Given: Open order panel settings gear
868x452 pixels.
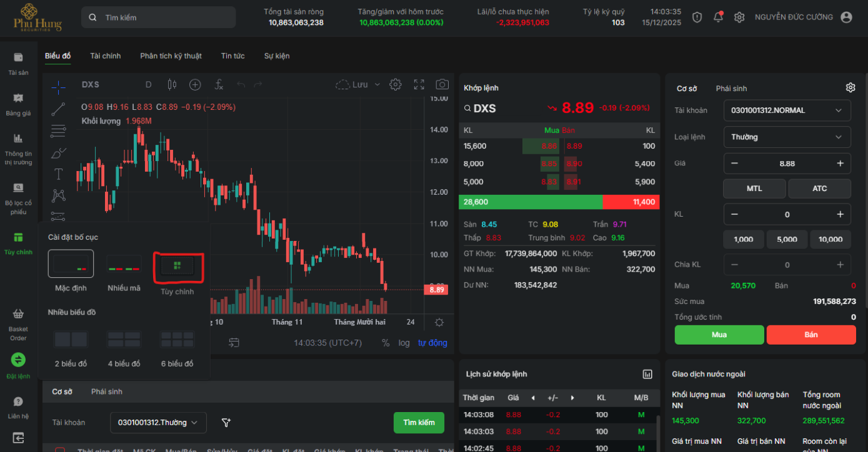Looking at the screenshot, I should (x=850, y=88).
